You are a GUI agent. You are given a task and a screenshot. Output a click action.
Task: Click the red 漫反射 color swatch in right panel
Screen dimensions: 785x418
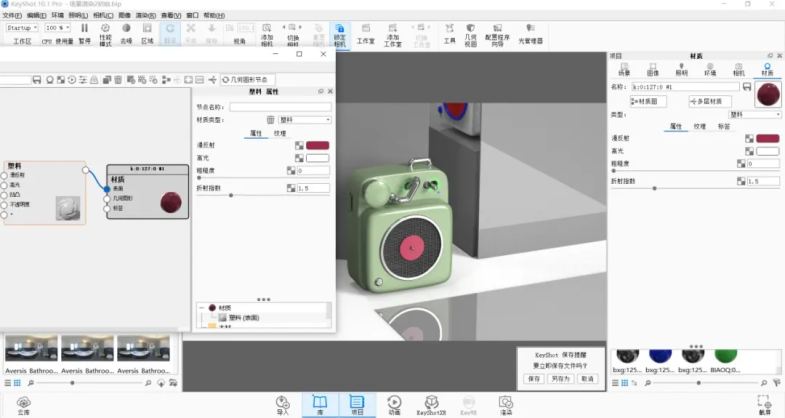[768, 138]
